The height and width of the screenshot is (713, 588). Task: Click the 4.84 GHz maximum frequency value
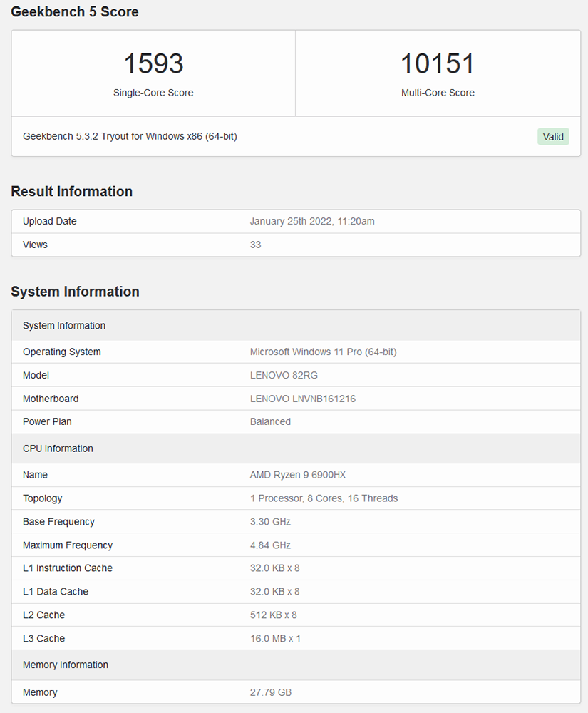(270, 545)
